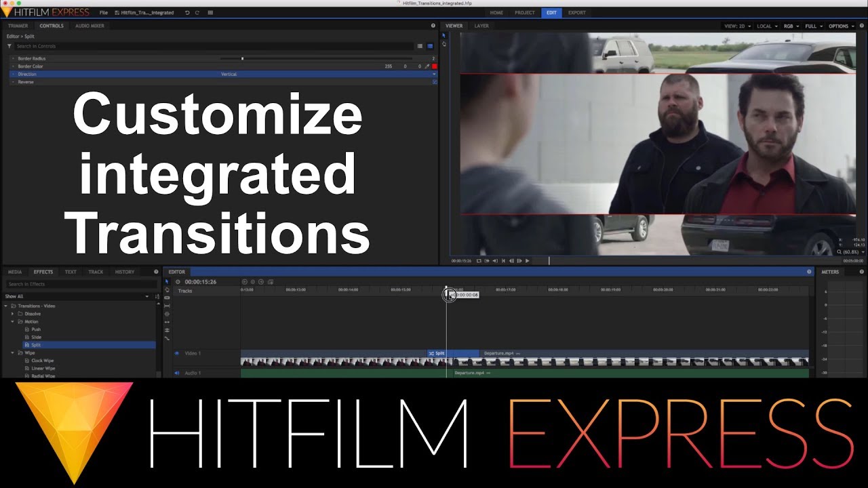This screenshot has width=868, height=488.
Task: Click the clock icon beside the timecode
Action: click(x=178, y=282)
